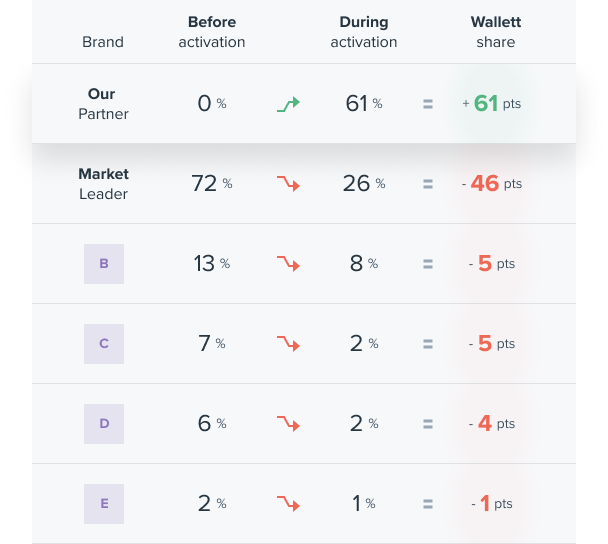Screen dimensions: 608x544
Task: Click the -46 pts Market Leader value
Action: 491,183
